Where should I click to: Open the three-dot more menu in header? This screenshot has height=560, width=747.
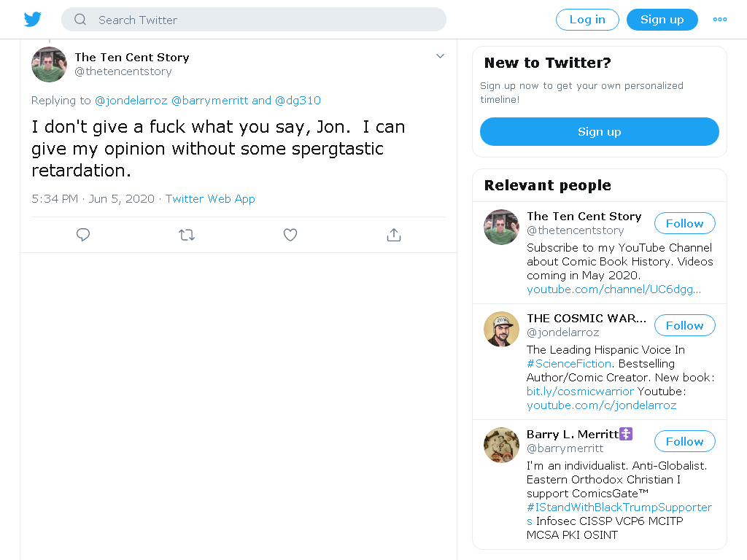click(720, 20)
